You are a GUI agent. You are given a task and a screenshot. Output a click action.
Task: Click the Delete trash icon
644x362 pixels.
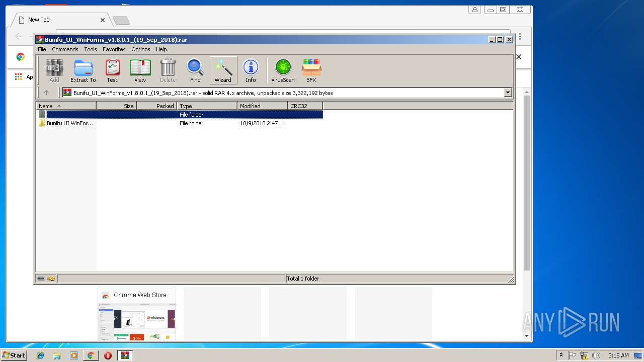pyautogui.click(x=168, y=70)
